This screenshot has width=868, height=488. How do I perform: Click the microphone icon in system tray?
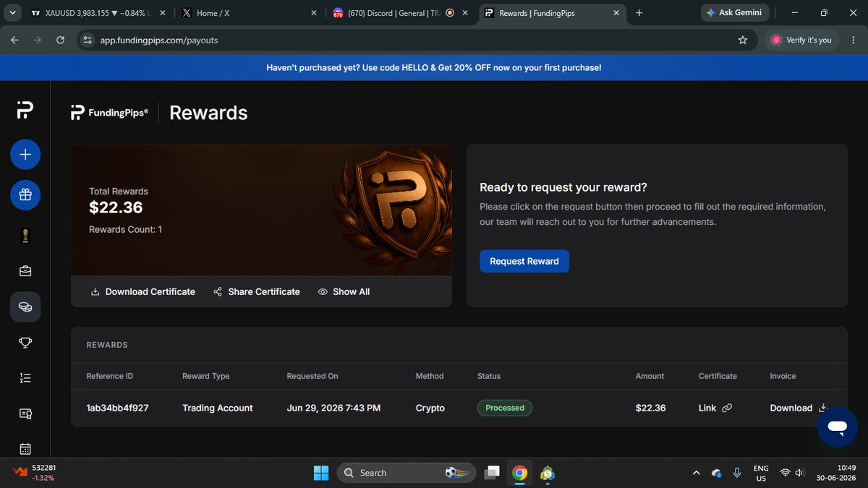click(736, 473)
